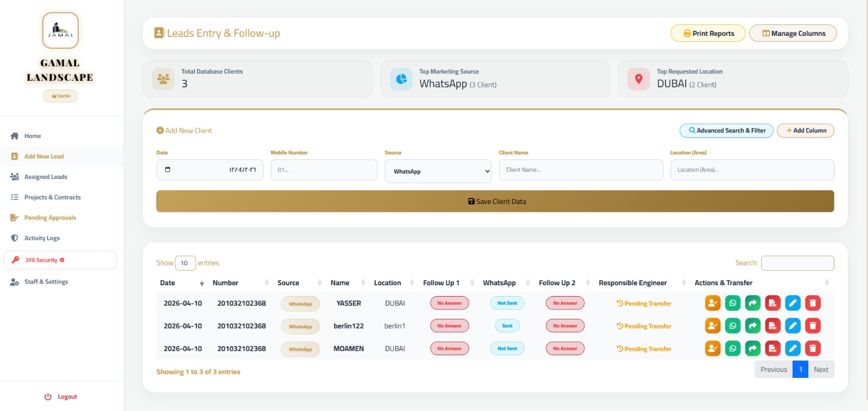Go to Home in the sidebar
868x411 pixels.
click(x=33, y=136)
